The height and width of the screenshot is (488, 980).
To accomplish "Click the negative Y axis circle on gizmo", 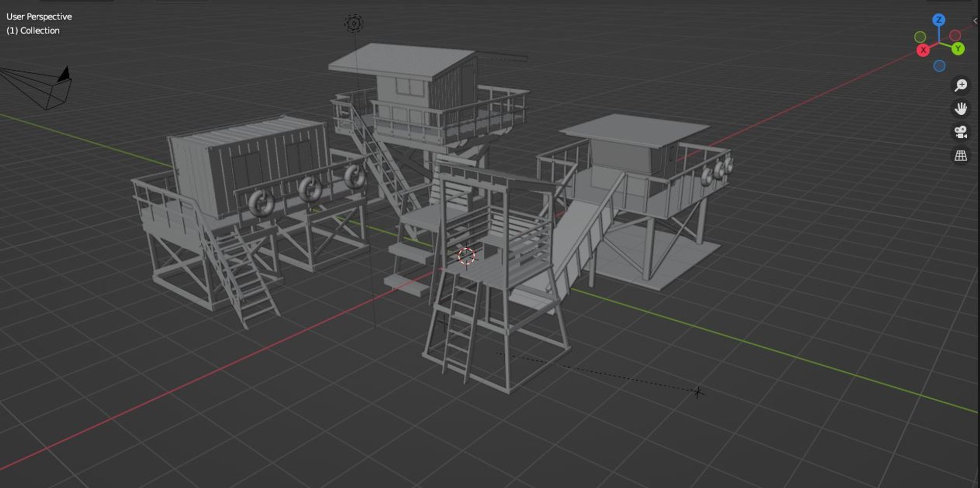I will [920, 37].
